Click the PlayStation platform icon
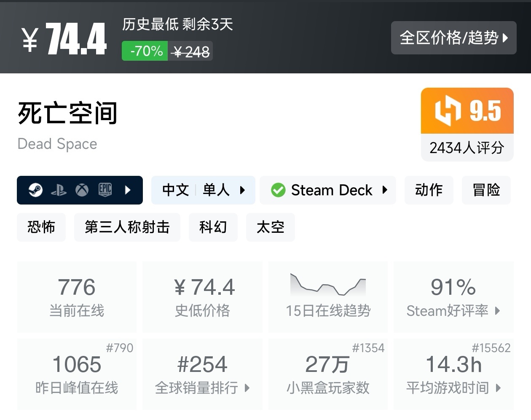Image resolution: width=531 pixels, height=420 pixels. [59, 190]
